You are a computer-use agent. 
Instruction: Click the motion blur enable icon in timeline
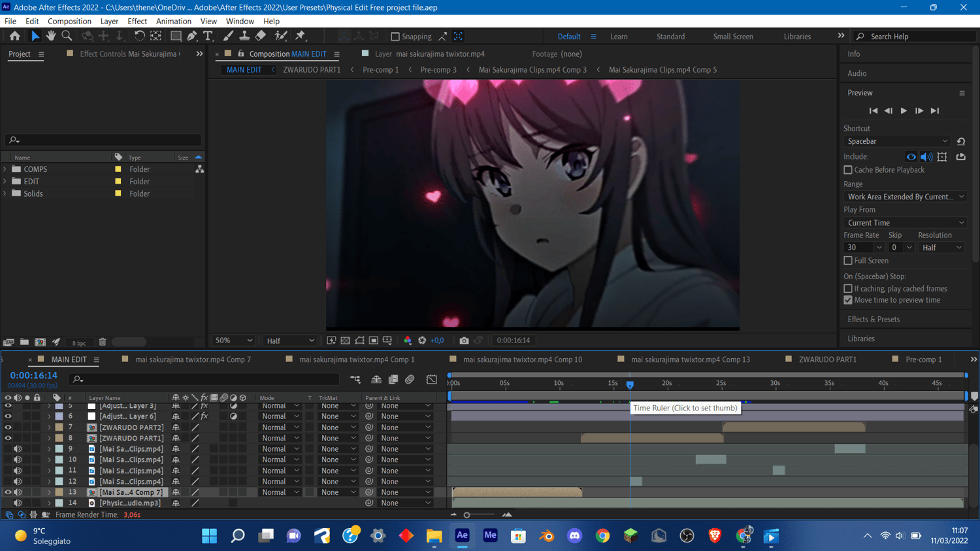pyautogui.click(x=410, y=380)
